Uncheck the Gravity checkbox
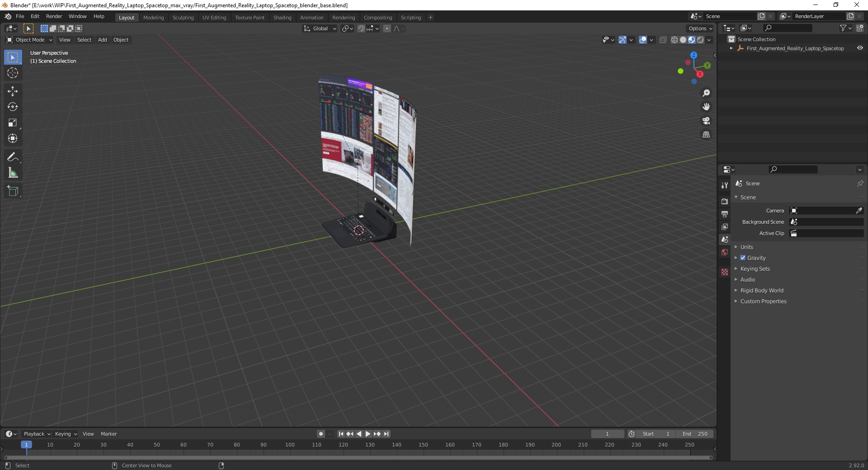Image resolution: width=868 pixels, height=470 pixels. coord(743,258)
